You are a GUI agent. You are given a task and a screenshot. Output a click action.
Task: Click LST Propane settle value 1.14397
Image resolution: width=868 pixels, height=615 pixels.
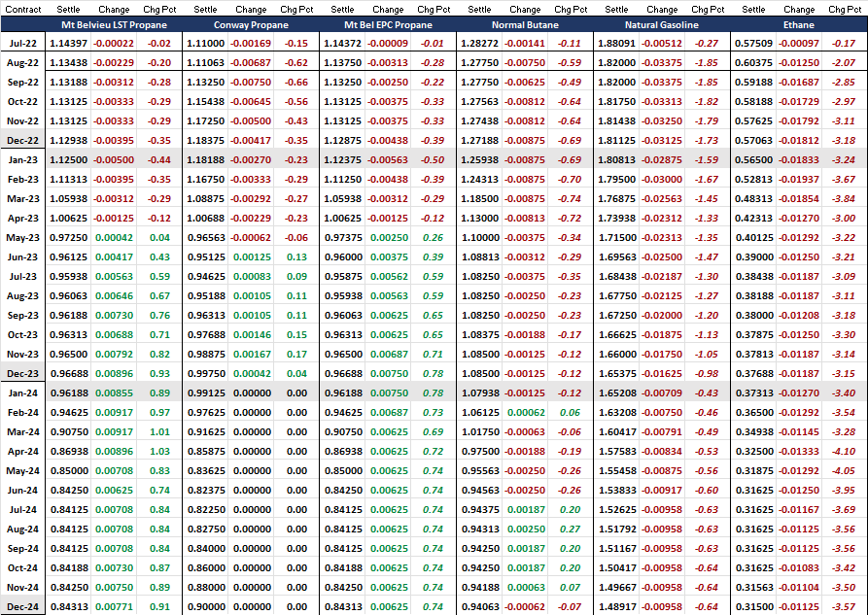(x=69, y=43)
